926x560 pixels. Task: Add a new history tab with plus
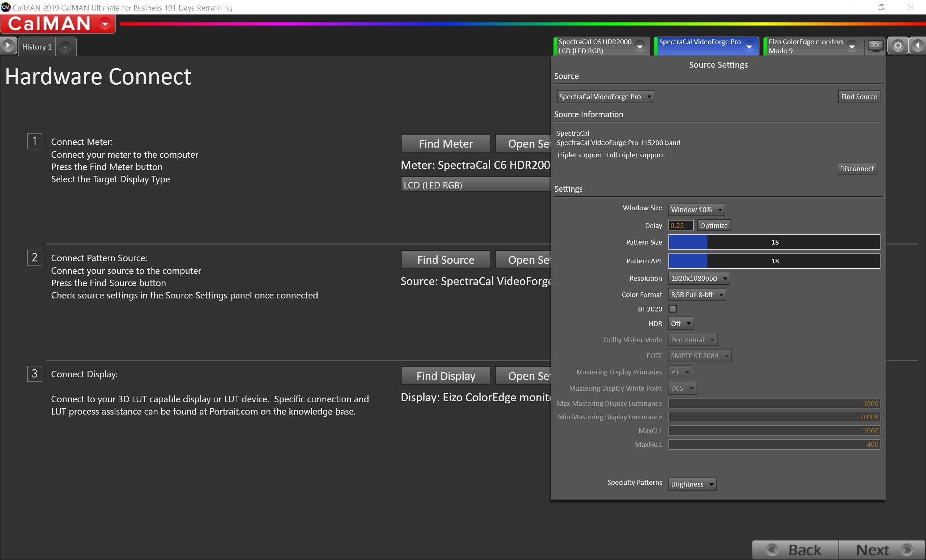click(65, 47)
